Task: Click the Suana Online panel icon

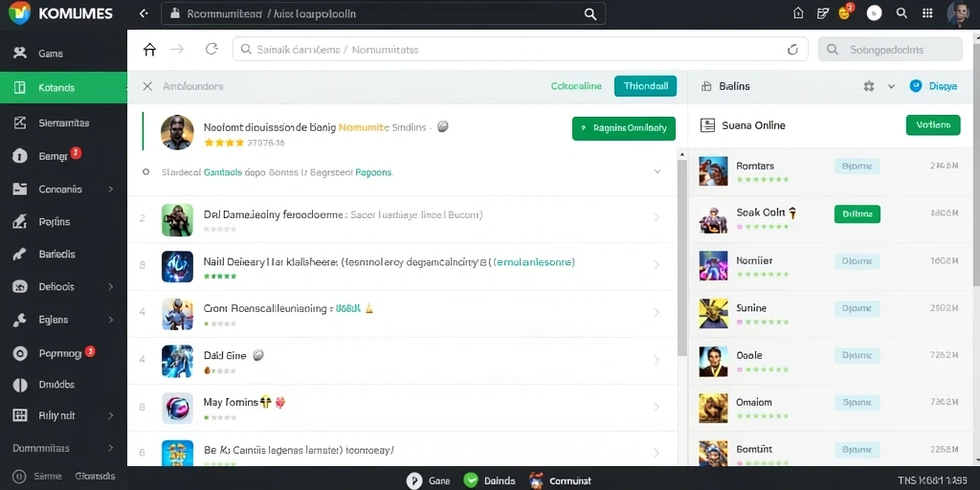Action: pos(707,125)
